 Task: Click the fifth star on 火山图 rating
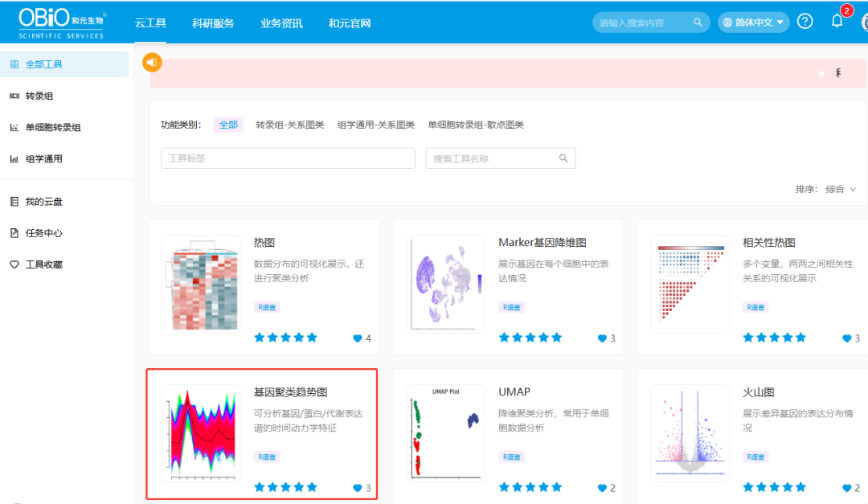(801, 486)
